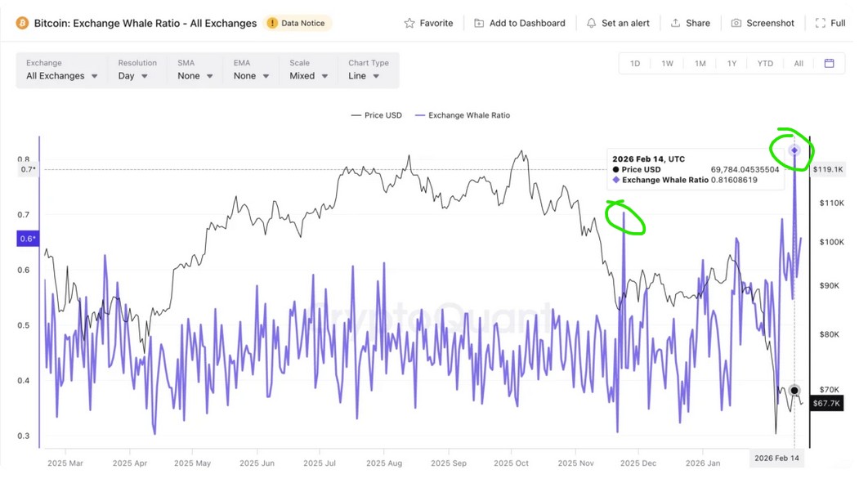Open Full screen view
868x492 pixels.
[821, 23]
